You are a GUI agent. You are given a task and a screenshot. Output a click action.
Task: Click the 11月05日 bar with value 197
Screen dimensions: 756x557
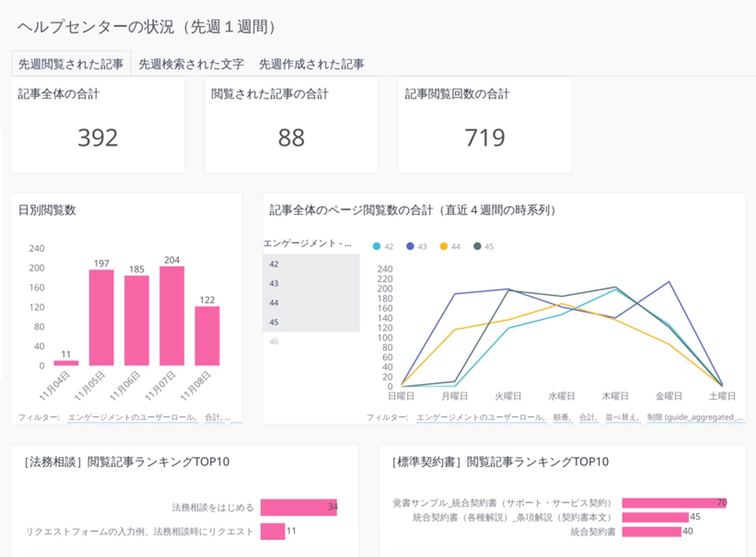coord(101,317)
